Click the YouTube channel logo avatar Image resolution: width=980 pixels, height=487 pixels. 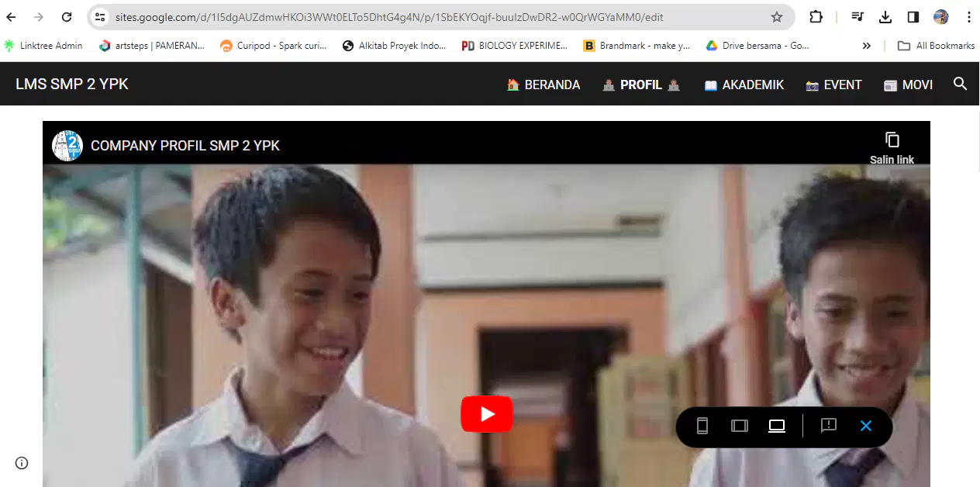[x=67, y=145]
